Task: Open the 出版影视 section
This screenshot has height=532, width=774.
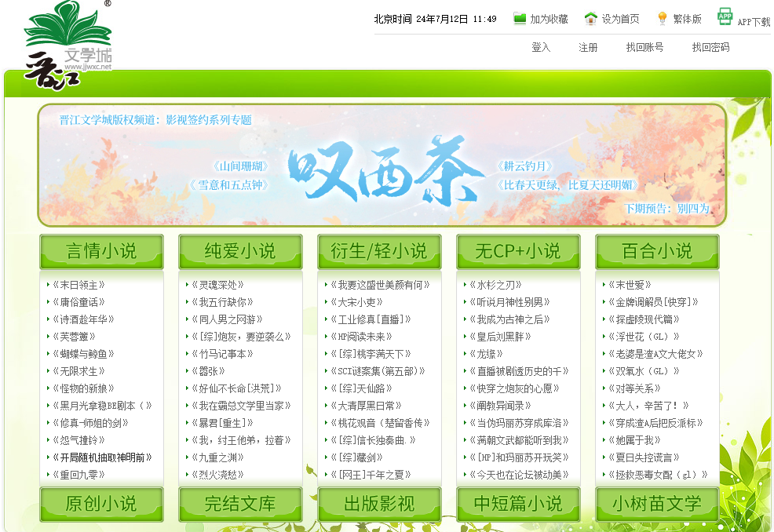Action: coord(379,505)
